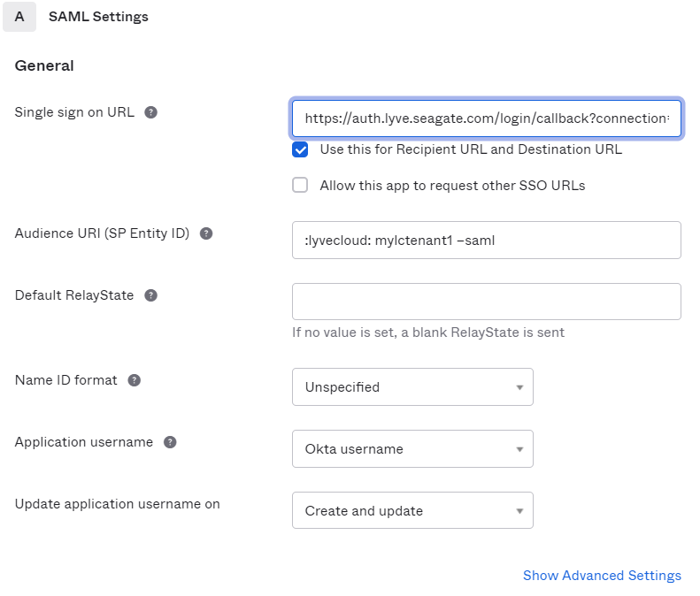Screen dimensions: 700x596
Task: Expand the Application username dropdown
Action: pos(412,449)
